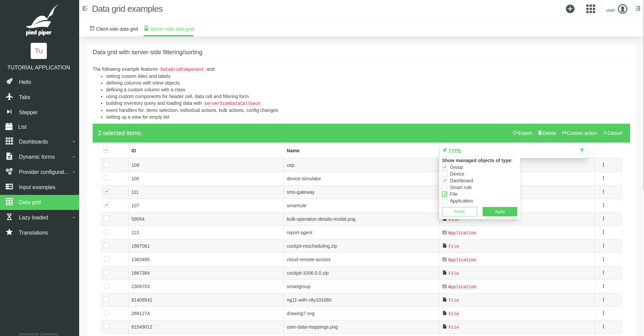Open row actions menu for drawing7.svg
The image size is (644, 336).
coord(603,313)
